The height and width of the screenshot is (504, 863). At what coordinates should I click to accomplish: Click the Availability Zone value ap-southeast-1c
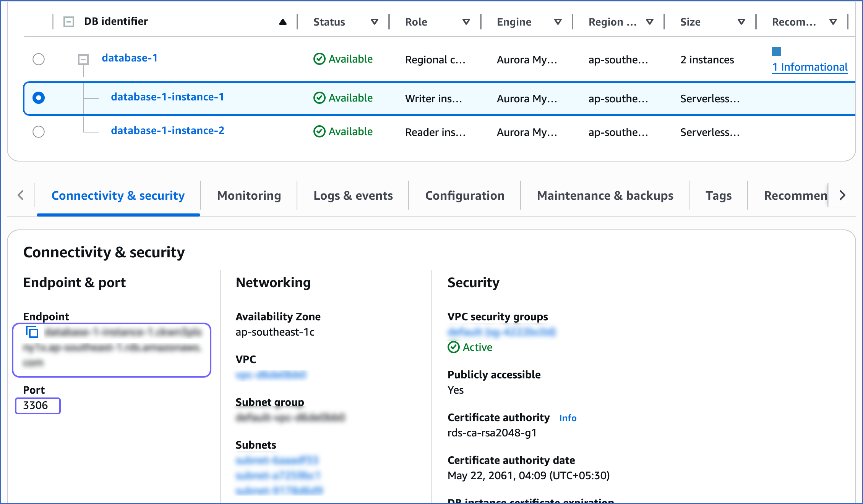275,332
